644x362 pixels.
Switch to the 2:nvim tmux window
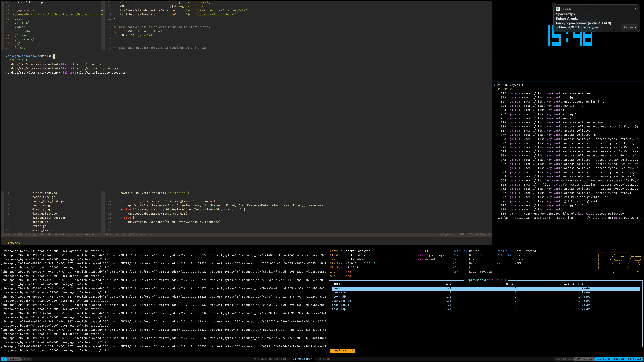pos(325,359)
